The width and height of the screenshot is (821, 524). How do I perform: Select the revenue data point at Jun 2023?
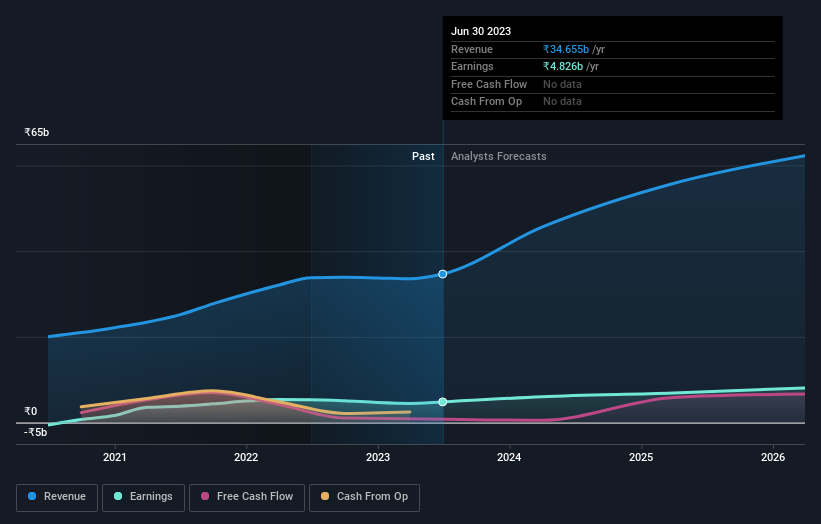[443, 274]
